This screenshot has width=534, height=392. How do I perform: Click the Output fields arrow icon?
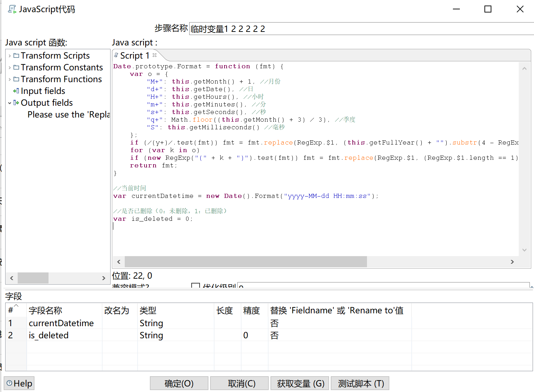click(x=16, y=103)
